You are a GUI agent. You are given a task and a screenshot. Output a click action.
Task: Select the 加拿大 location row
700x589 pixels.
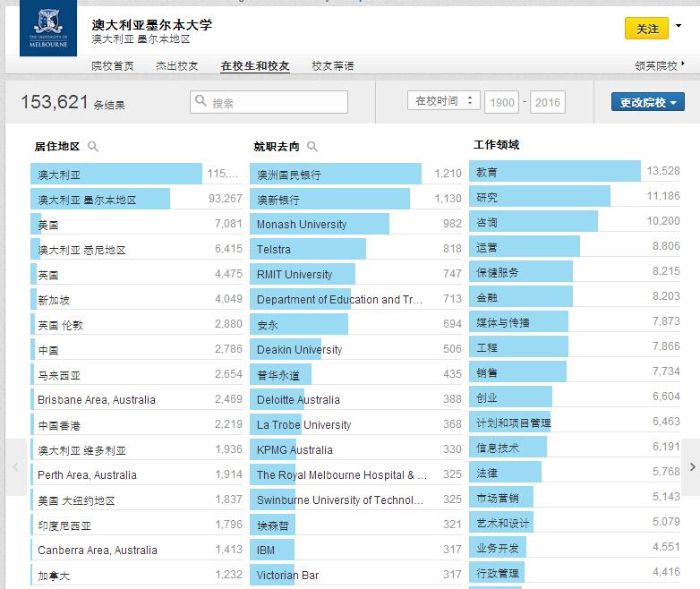137,575
